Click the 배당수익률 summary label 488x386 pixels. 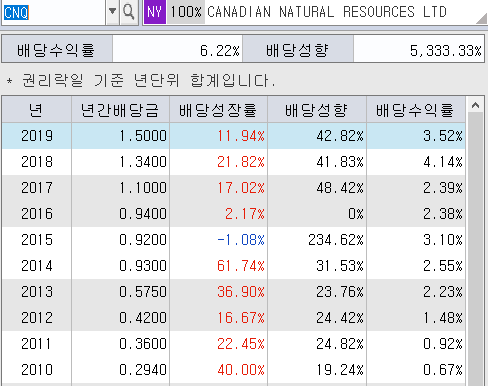(57, 49)
